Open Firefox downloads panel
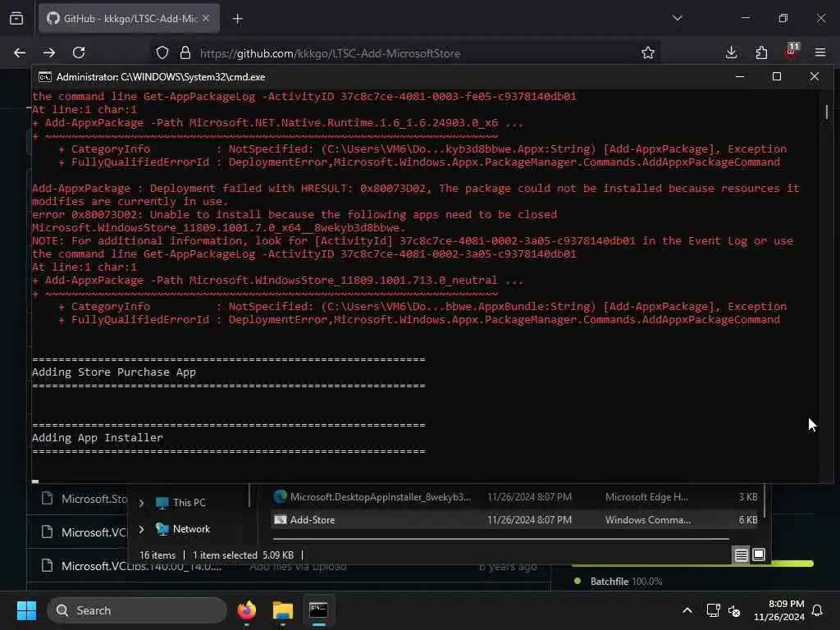This screenshot has width=840, height=630. pos(731,52)
